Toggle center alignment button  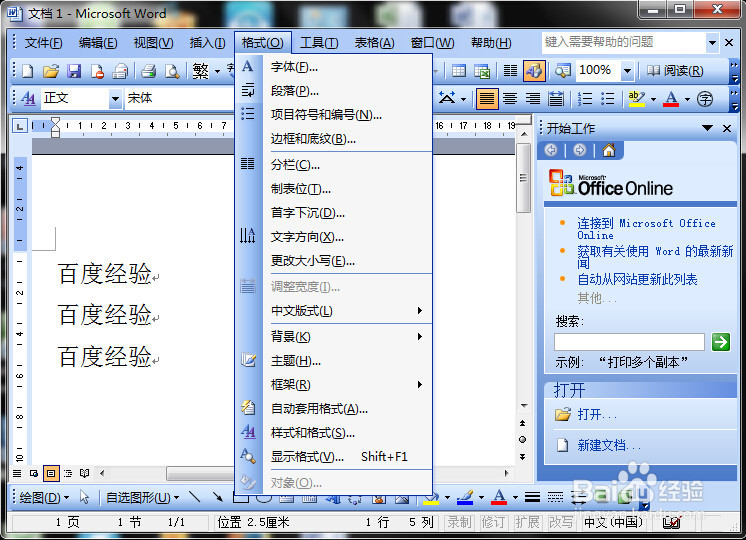click(510, 98)
